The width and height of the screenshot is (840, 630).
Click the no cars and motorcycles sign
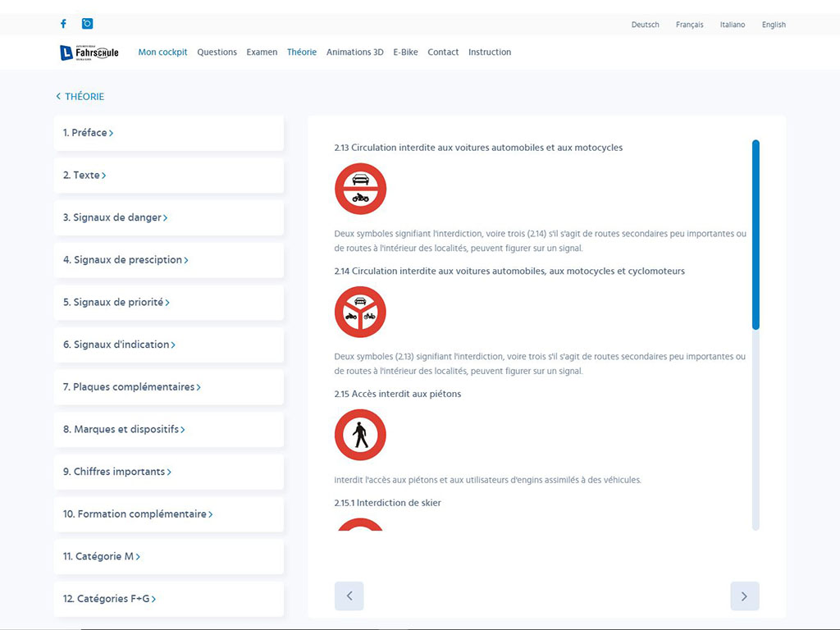coord(360,189)
